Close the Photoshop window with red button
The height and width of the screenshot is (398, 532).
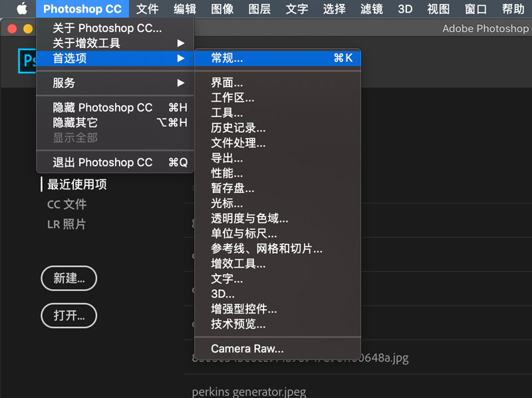[x=12, y=29]
